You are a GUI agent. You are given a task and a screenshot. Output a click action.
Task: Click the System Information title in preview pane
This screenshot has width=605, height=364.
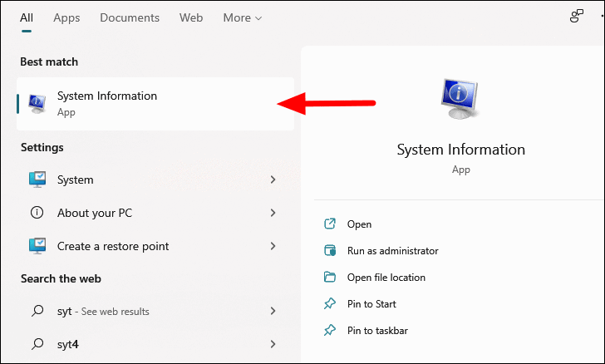tap(461, 150)
